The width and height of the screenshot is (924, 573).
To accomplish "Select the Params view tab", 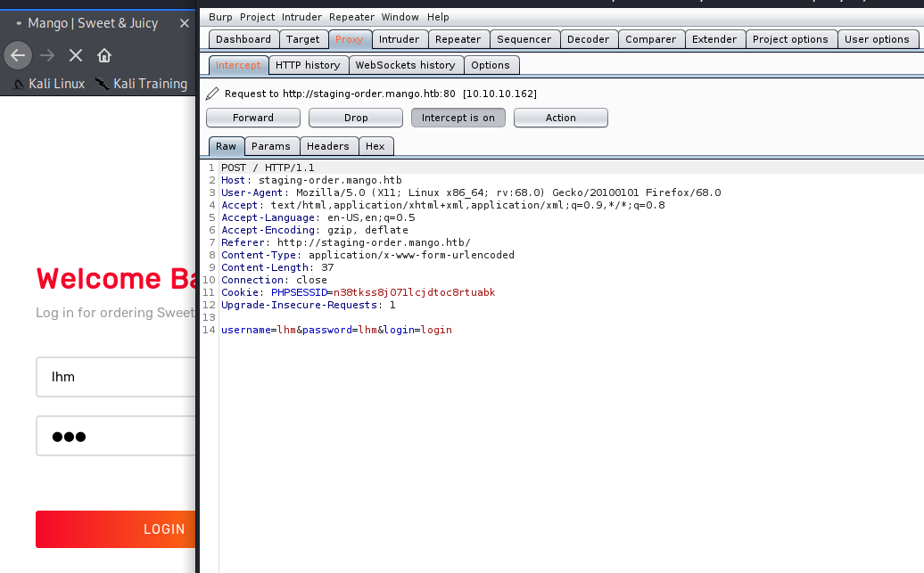I will [270, 146].
